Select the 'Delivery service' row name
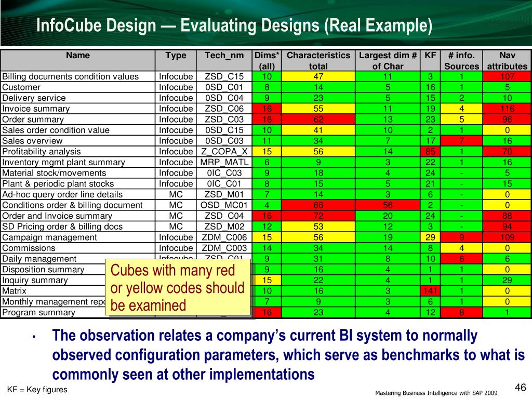 tap(34, 98)
